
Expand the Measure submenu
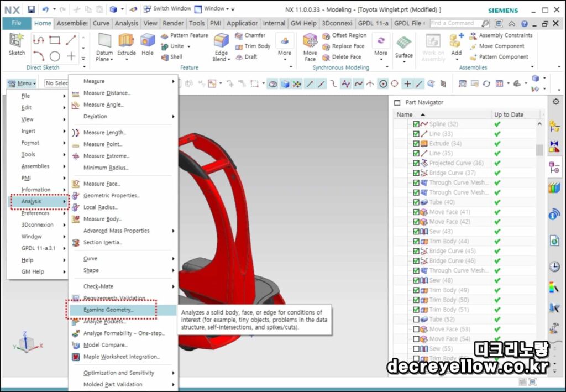[x=123, y=81]
